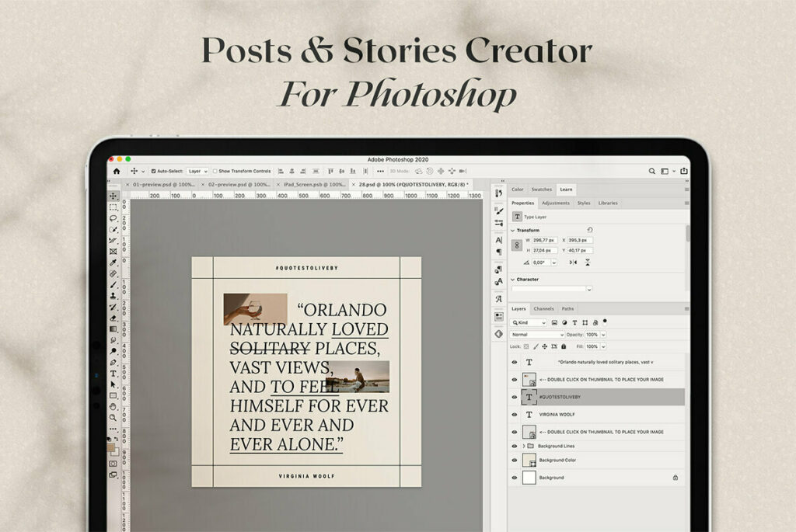Reset transform in the Properties panel
The width and height of the screenshot is (796, 532).
(x=590, y=230)
